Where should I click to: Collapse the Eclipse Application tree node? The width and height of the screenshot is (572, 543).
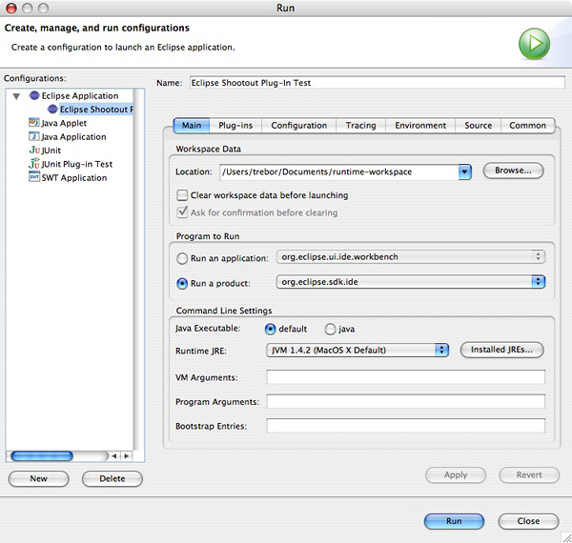point(16,97)
